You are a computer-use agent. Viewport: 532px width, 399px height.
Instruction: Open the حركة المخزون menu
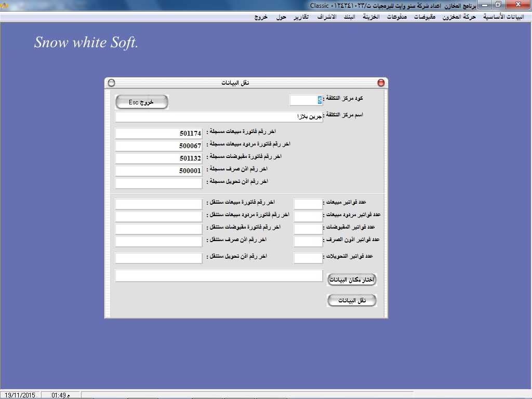pos(459,17)
